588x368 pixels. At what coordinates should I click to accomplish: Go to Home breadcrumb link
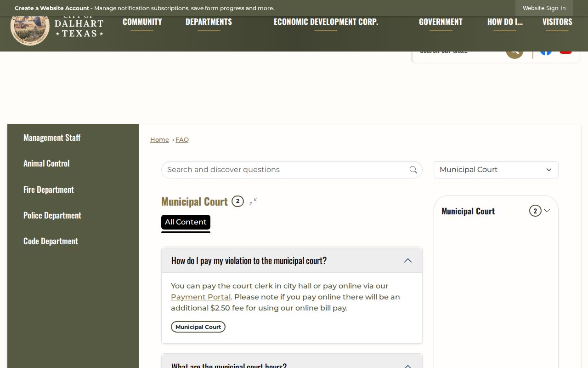(159, 140)
